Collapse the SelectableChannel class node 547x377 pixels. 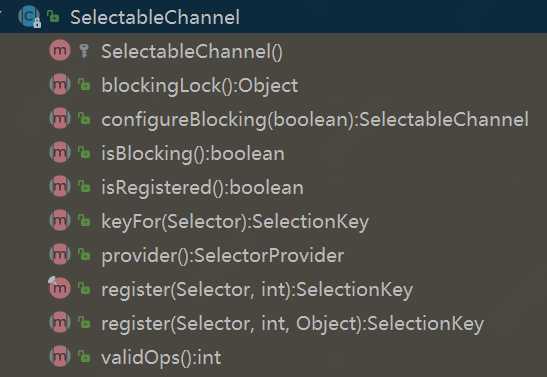pyautogui.click(x=1, y=14)
